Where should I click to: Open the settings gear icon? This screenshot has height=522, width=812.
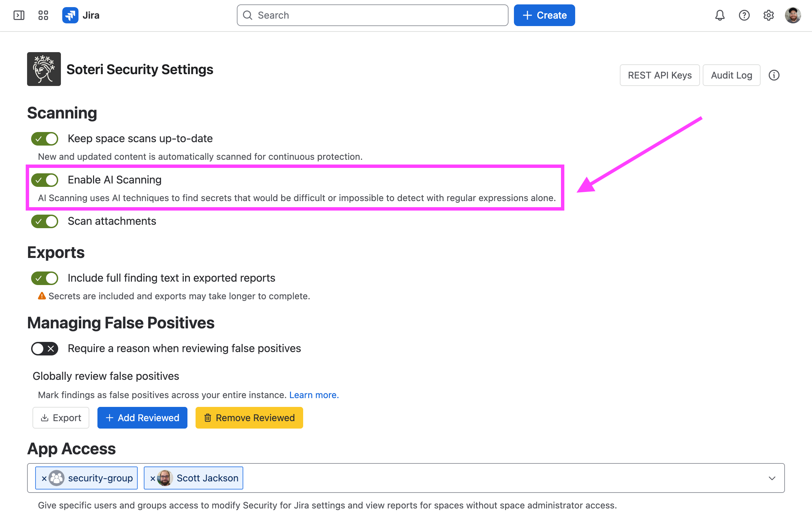click(768, 15)
